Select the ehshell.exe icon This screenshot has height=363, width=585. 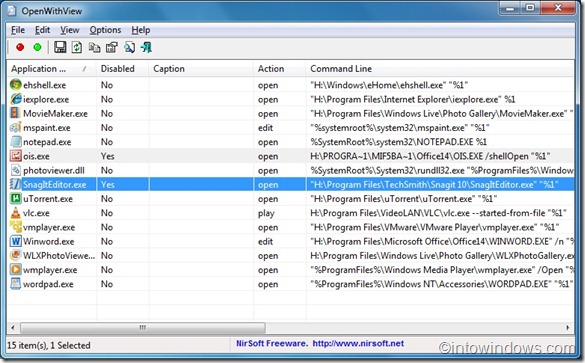point(16,85)
